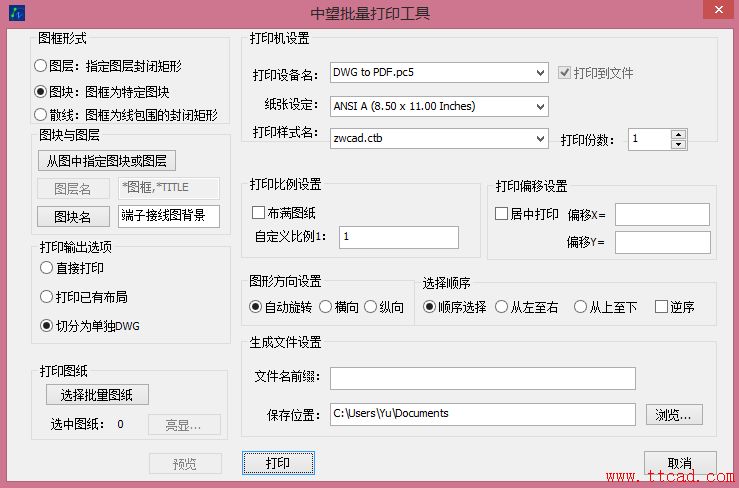Click the 偏移X input field
The width and height of the screenshot is (739, 488).
pos(662,215)
